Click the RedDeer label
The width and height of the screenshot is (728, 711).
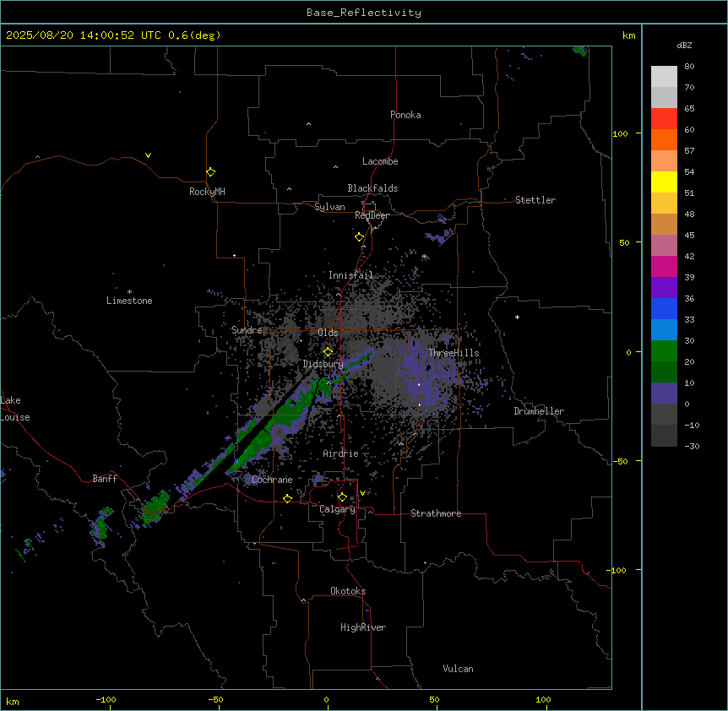point(372,215)
